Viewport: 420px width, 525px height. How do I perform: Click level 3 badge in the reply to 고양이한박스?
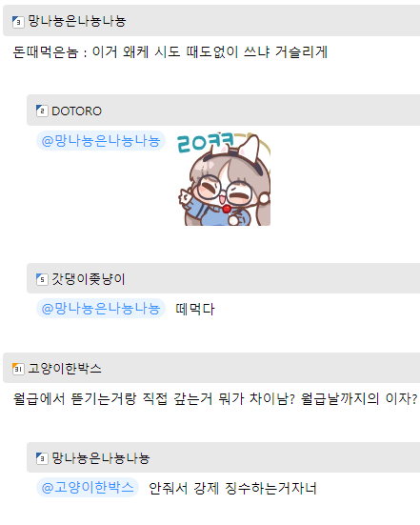(42, 458)
